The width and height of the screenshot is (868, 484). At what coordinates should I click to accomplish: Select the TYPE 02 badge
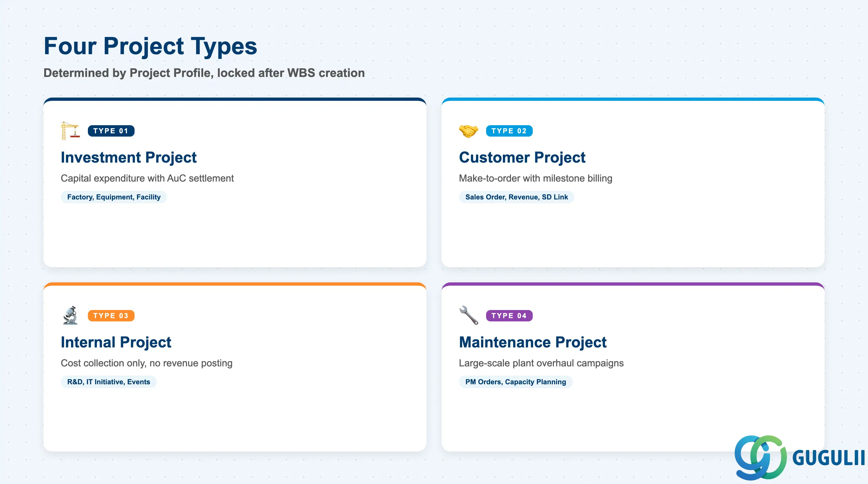[509, 131]
